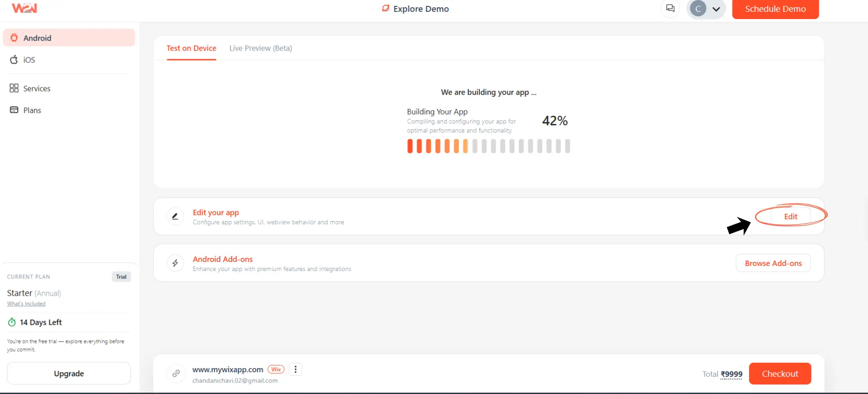Click the Checkout button
868x394 pixels.
(780, 374)
